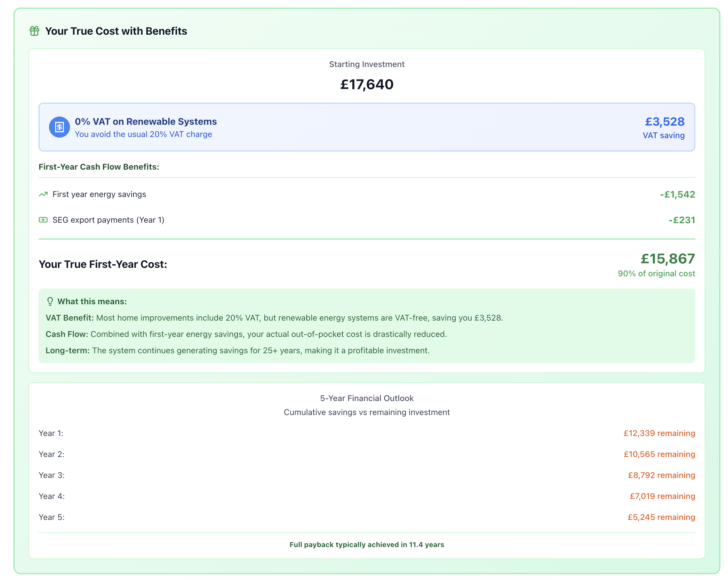Viewport: 728px width, 580px height.
Task: Click Year 5 £5,245 remaining value
Action: pyautogui.click(x=661, y=517)
